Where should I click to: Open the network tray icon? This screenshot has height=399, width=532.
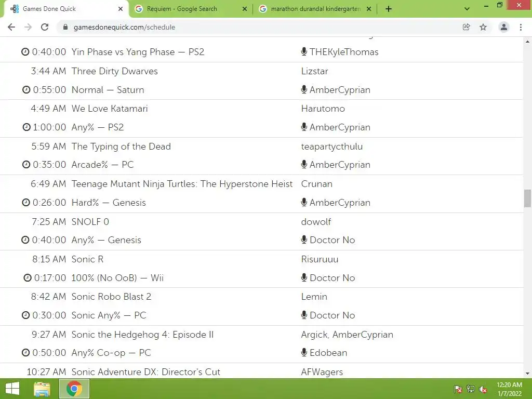tap(471, 389)
